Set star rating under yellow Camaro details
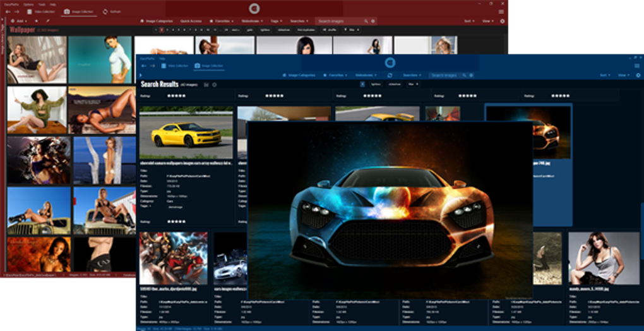Image resolution: width=644 pixels, height=331 pixels. [x=176, y=221]
